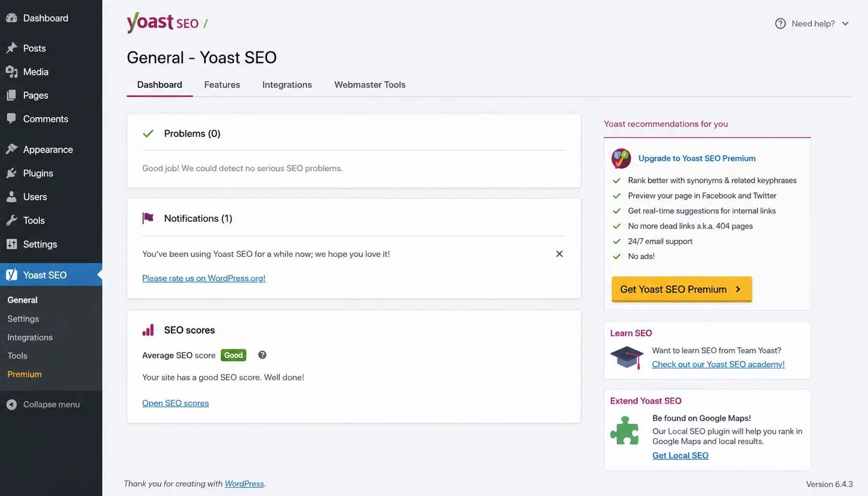Select the Dashboard tab in Yoast
This screenshot has height=496, width=868.
[x=159, y=85]
